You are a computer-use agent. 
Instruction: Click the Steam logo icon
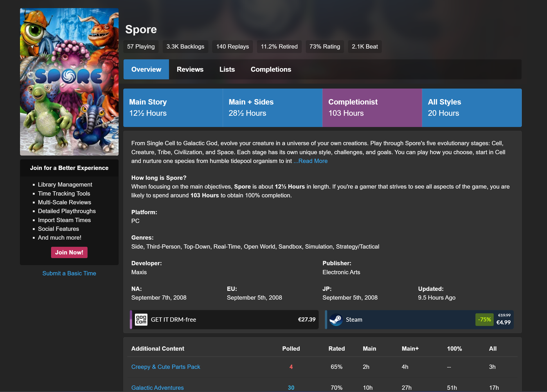[x=336, y=319]
